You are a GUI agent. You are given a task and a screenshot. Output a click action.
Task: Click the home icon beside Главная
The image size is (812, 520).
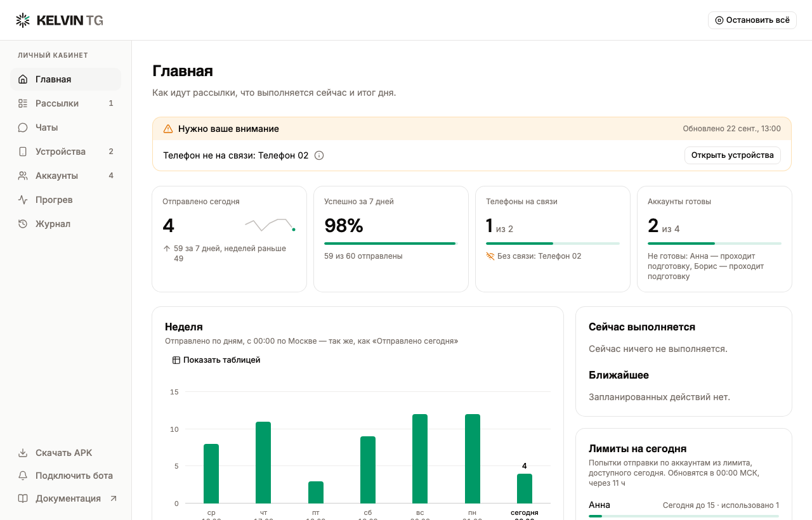(23, 79)
